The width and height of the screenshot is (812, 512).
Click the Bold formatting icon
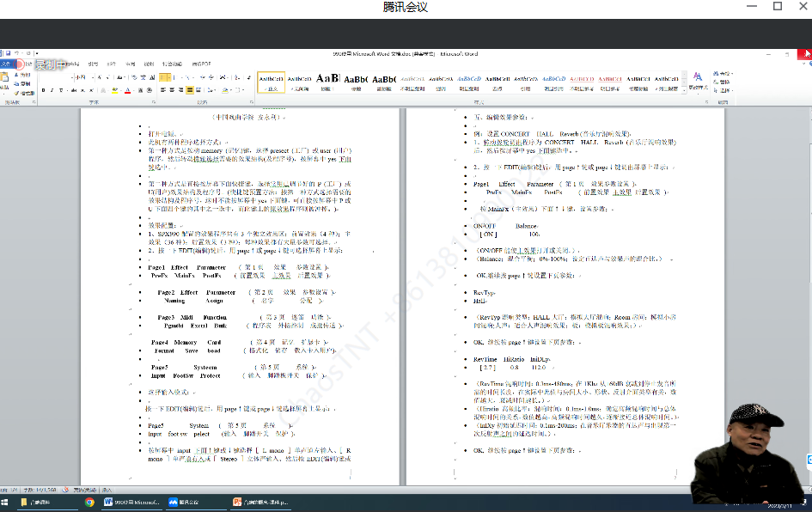(x=43, y=90)
